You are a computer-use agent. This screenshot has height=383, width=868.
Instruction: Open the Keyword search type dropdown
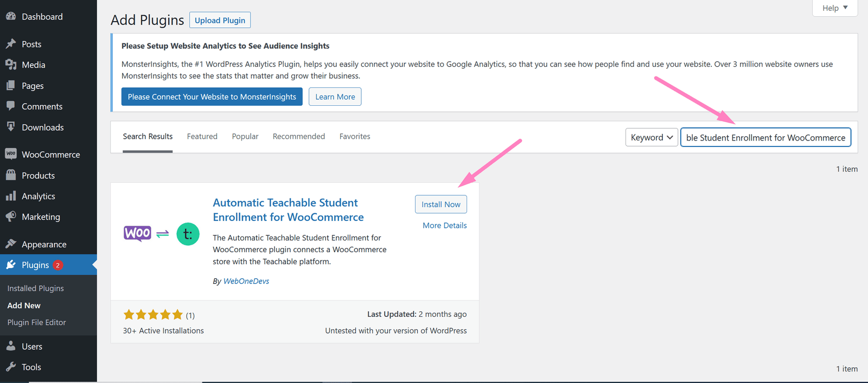pyautogui.click(x=651, y=137)
